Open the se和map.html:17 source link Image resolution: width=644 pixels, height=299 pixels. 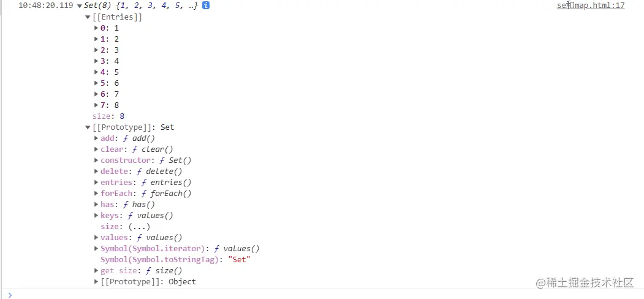(591, 6)
